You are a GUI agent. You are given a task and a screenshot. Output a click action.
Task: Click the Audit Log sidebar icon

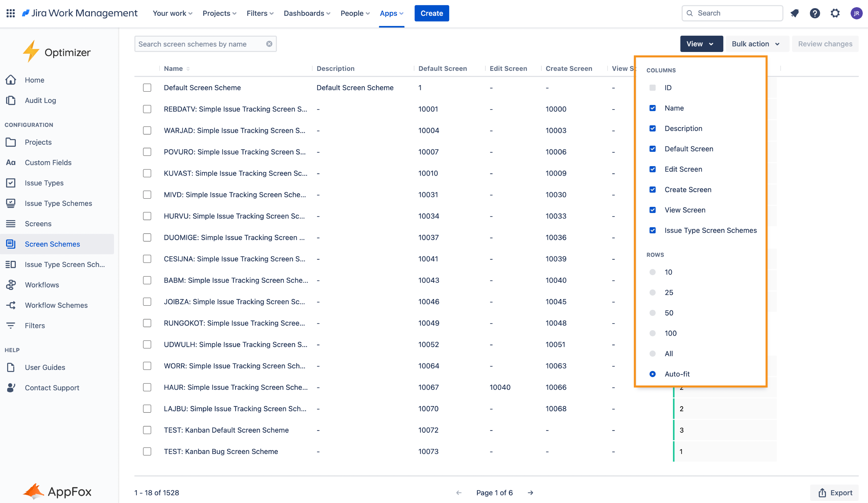pos(11,100)
